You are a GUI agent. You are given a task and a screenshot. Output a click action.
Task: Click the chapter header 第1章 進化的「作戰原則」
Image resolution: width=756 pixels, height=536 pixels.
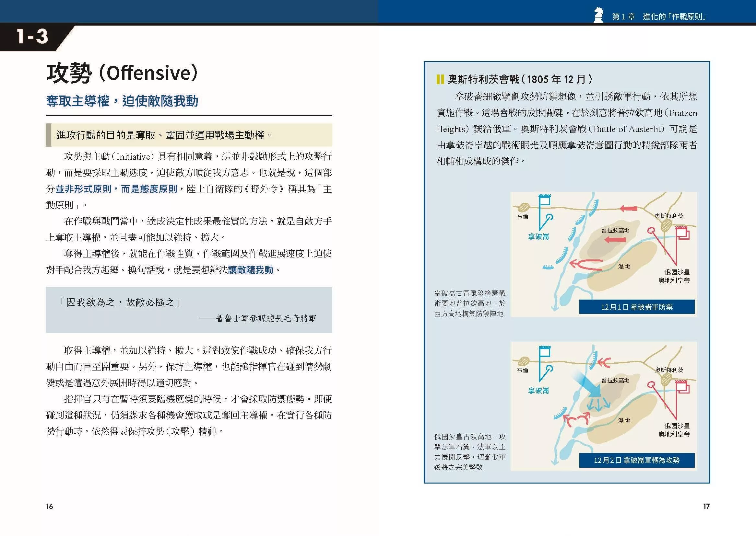[658, 17]
